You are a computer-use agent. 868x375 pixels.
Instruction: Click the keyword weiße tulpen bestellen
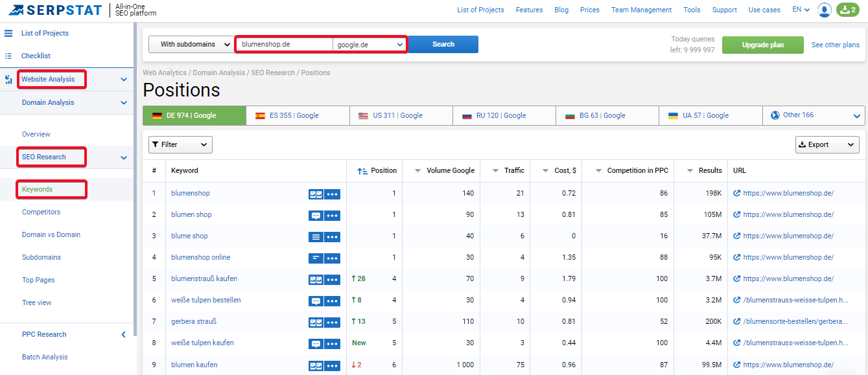[206, 300]
